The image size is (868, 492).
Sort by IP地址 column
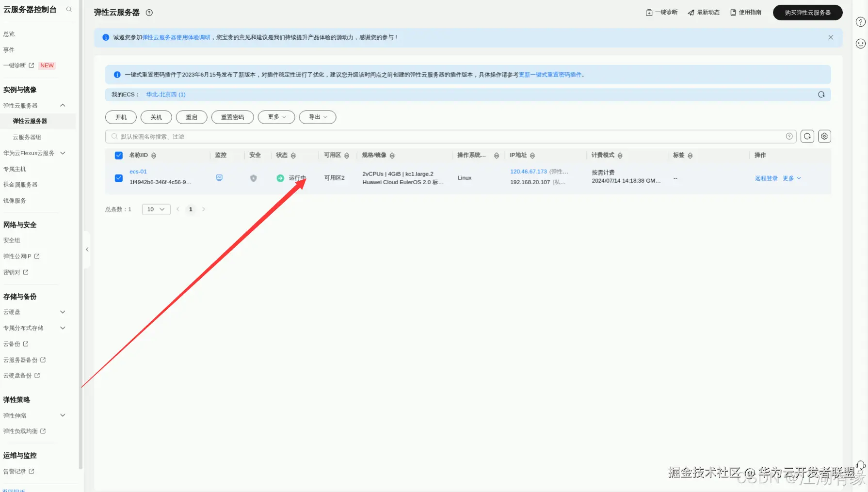[x=532, y=156]
